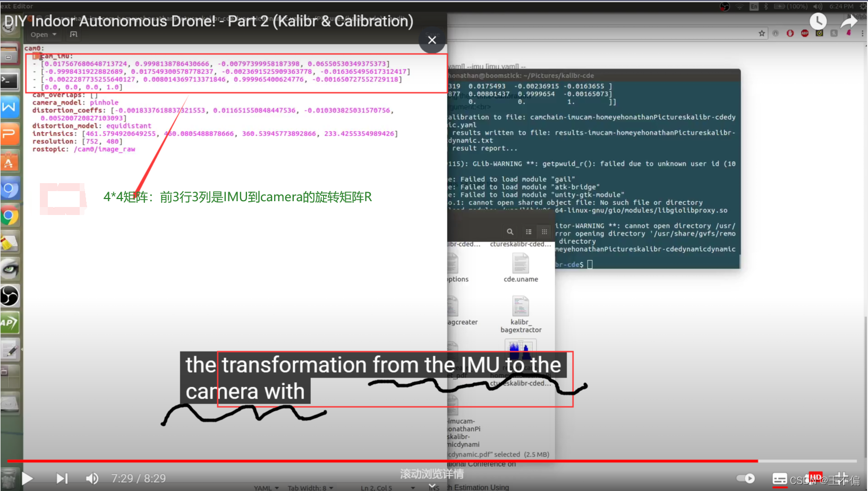Open WPS Writer icon in the dock
This screenshot has width=868, height=491.
coord(10,107)
